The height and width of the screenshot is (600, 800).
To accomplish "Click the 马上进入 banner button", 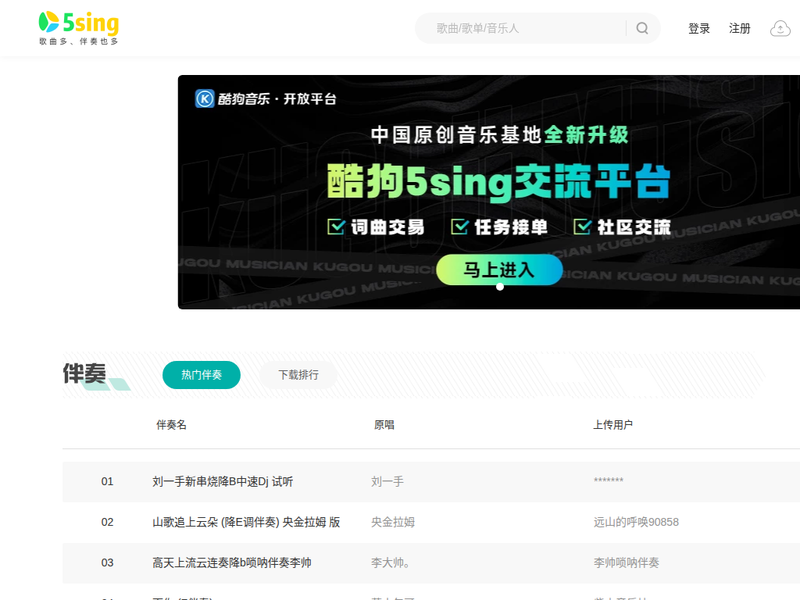I will [x=499, y=269].
